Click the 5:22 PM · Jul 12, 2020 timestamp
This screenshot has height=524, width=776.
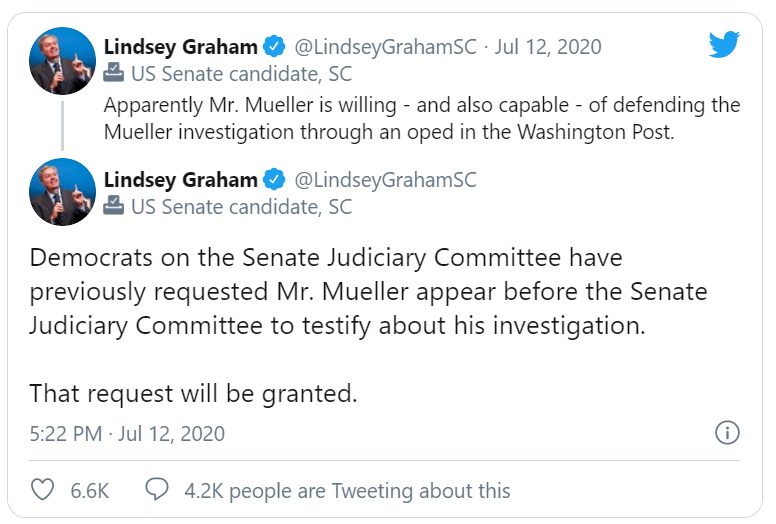coord(127,434)
